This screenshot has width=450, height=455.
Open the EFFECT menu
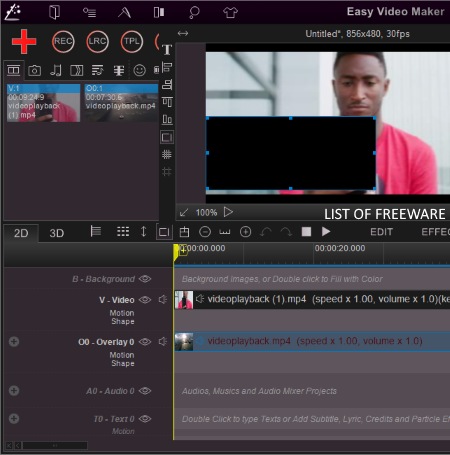click(x=435, y=232)
